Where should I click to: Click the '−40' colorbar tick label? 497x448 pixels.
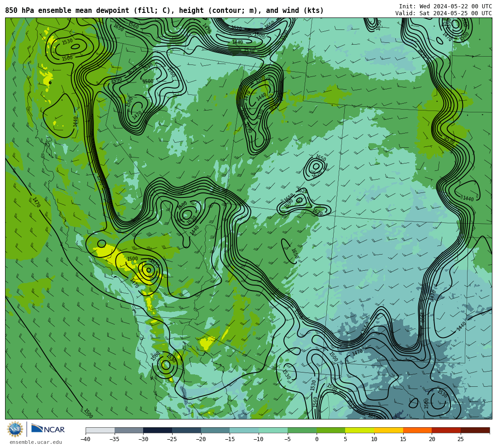click(85, 439)
